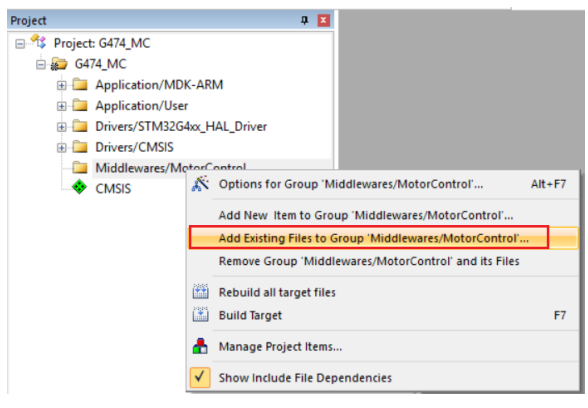The image size is (588, 408).
Task: Click the Rebuild all target files icon
Action: pyautogui.click(x=200, y=291)
